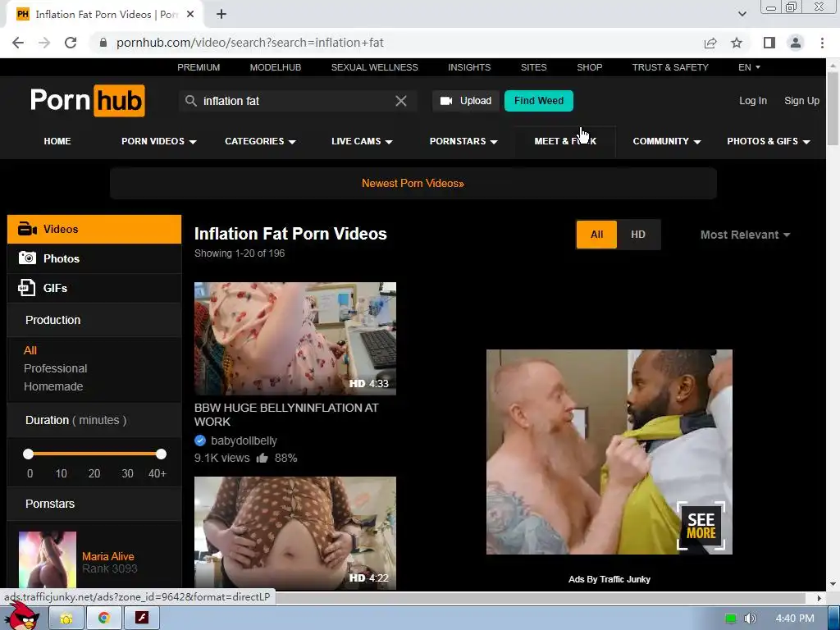Open the Chrome three-dot menu
Image resolution: width=840 pixels, height=630 pixels.
822,43
